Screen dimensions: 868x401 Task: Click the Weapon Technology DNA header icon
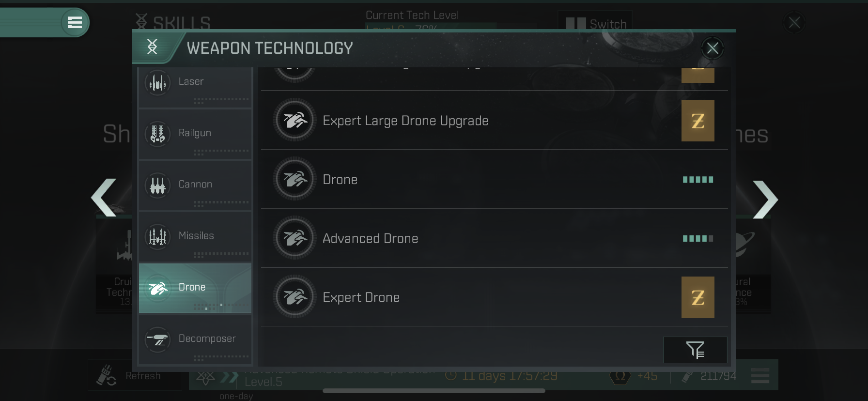(152, 46)
